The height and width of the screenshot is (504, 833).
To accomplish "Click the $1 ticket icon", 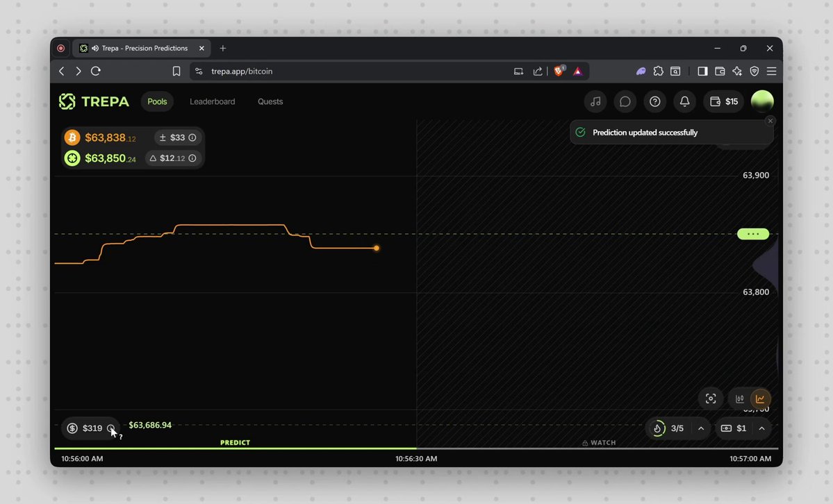I will [726, 428].
